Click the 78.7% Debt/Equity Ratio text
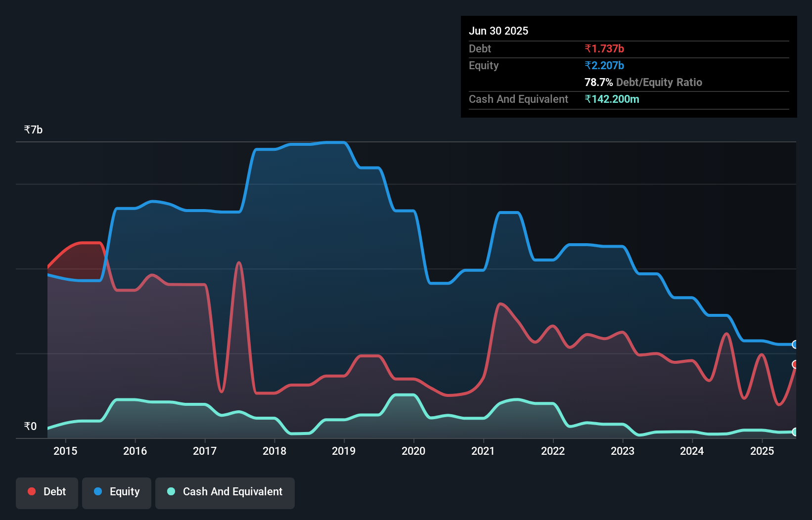Viewport: 812px width, 520px height. tap(643, 83)
